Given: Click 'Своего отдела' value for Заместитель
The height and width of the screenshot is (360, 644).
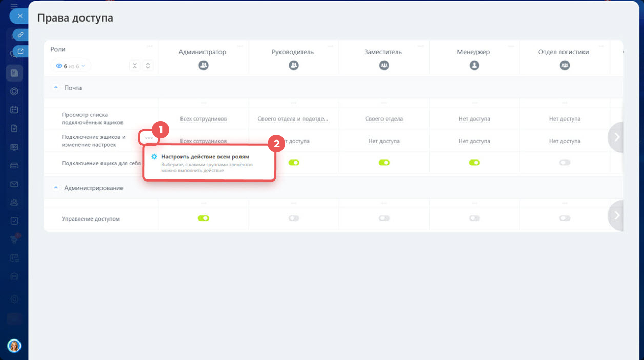Looking at the screenshot, I should (384, 119).
